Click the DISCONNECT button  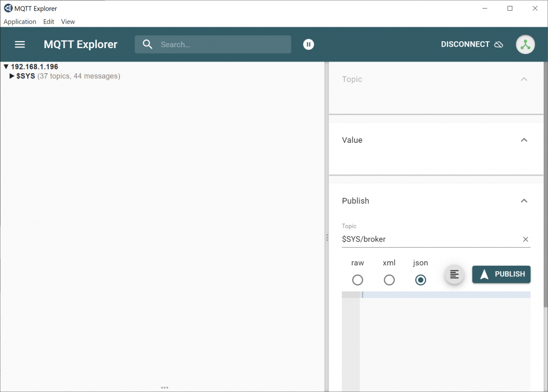[x=472, y=44]
